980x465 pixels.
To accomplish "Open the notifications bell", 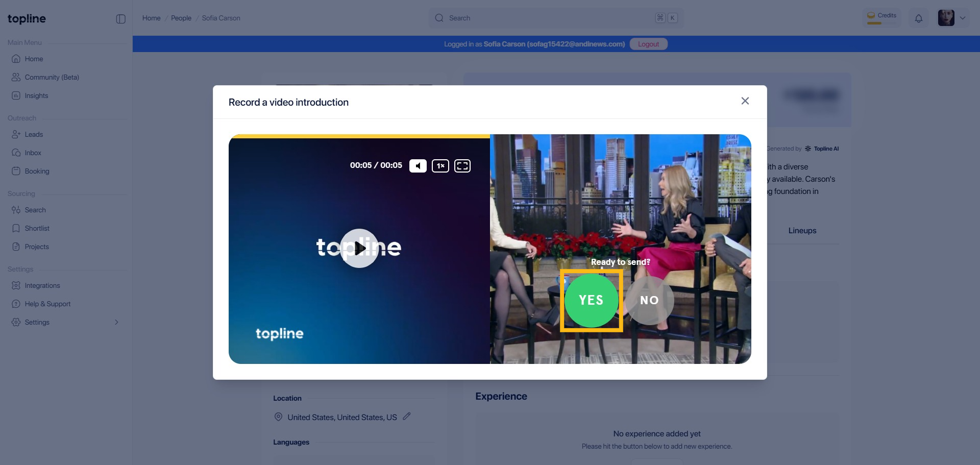I will tap(918, 18).
